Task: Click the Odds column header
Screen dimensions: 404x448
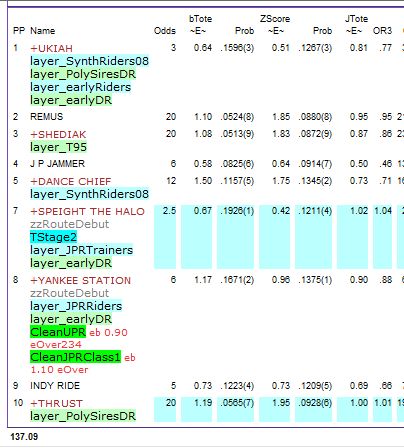Action: (165, 31)
